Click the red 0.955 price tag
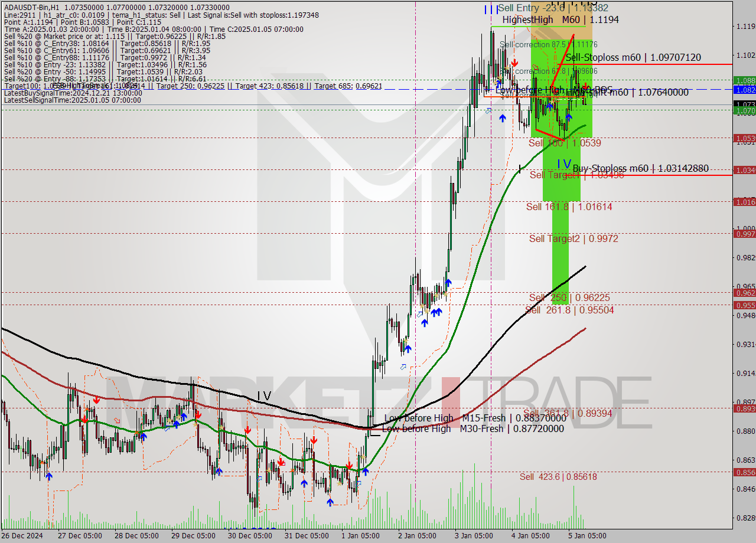The height and width of the screenshot is (543, 756). pos(744,305)
